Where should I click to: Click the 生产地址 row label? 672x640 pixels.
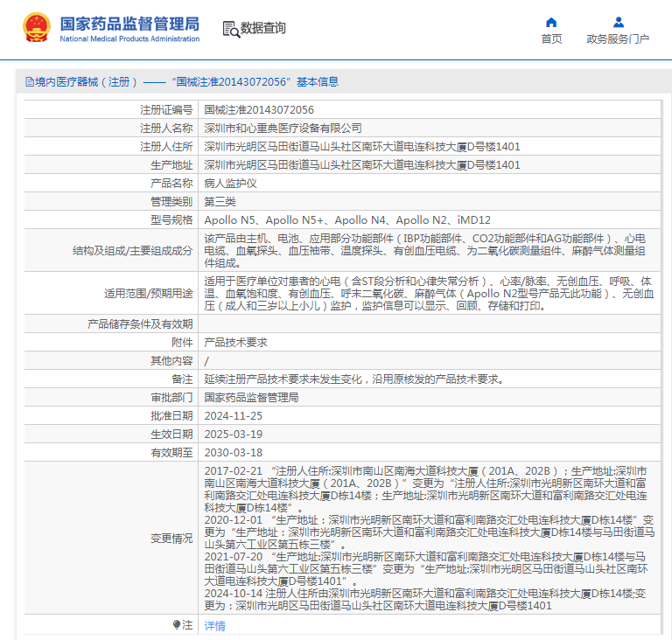click(x=171, y=165)
